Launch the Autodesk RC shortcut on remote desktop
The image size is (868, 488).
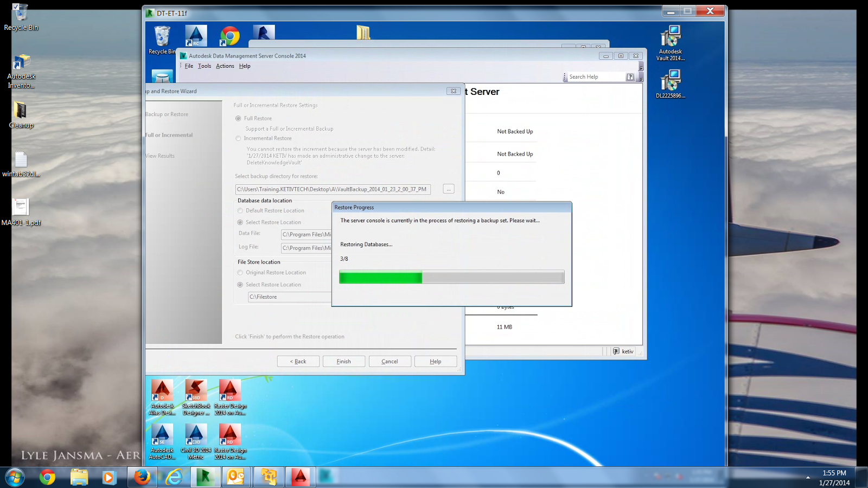click(x=196, y=36)
